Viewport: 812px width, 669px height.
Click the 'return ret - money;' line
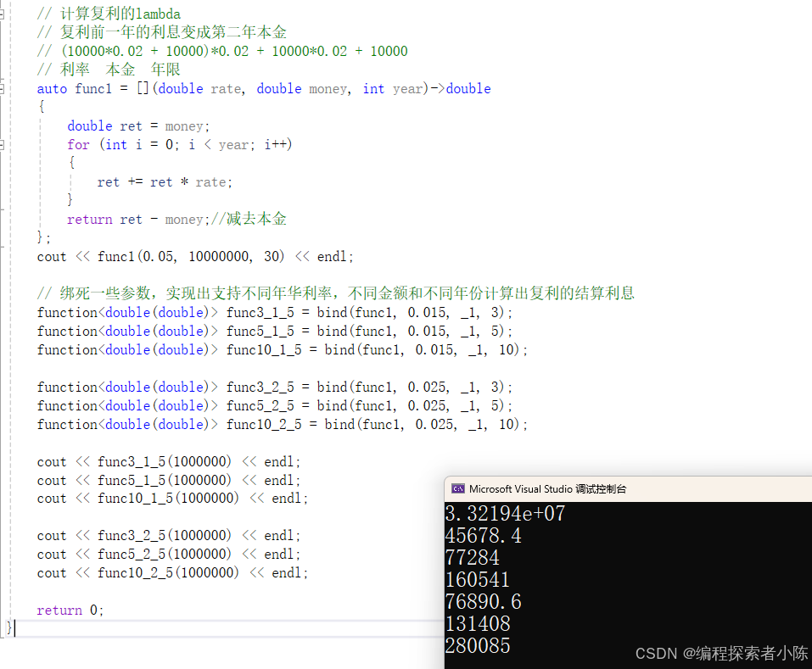click(138, 220)
